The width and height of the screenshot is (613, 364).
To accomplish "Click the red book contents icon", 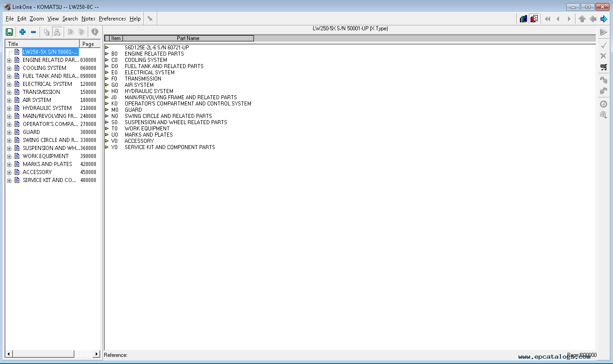I will click(x=535, y=19).
